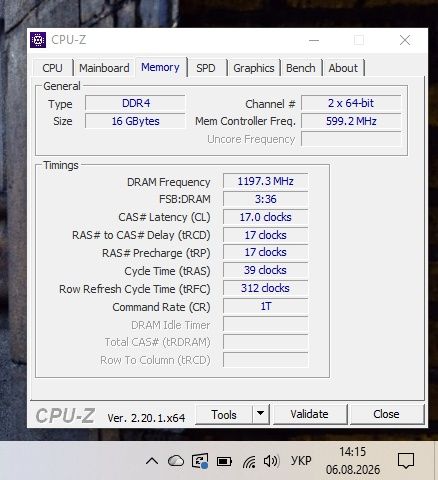
Task: Click the tRP 17 clocks value
Action: [265, 252]
